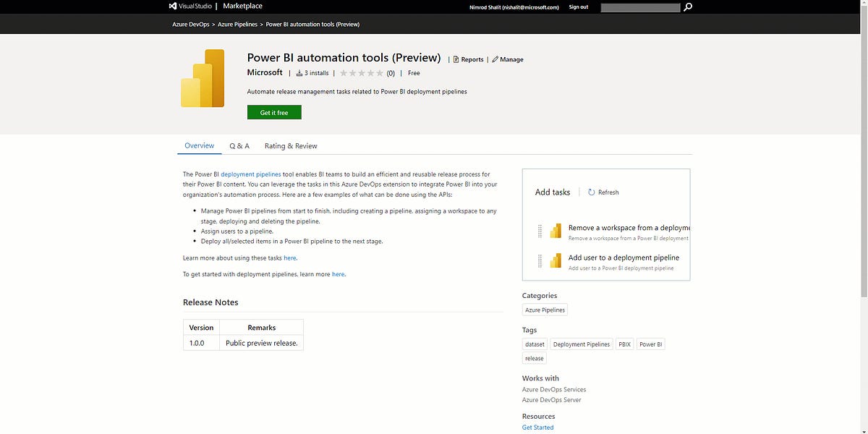Click the extension's large Power BI logo
This screenshot has width=868, height=434.
click(203, 78)
